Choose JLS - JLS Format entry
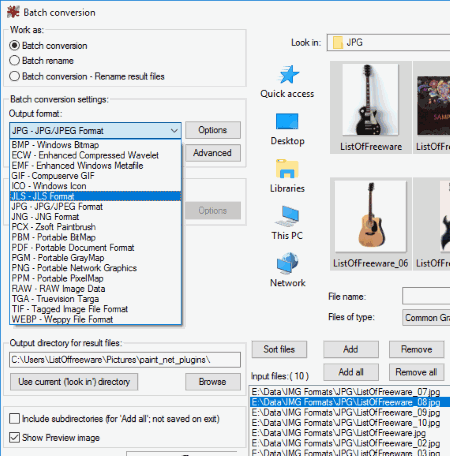 click(x=95, y=196)
